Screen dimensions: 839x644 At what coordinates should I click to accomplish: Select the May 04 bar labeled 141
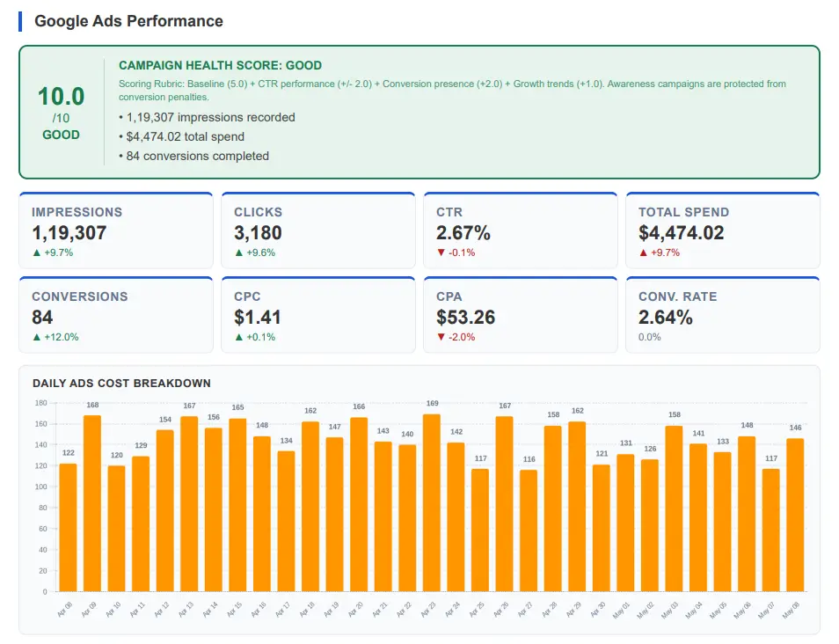(x=698, y=517)
